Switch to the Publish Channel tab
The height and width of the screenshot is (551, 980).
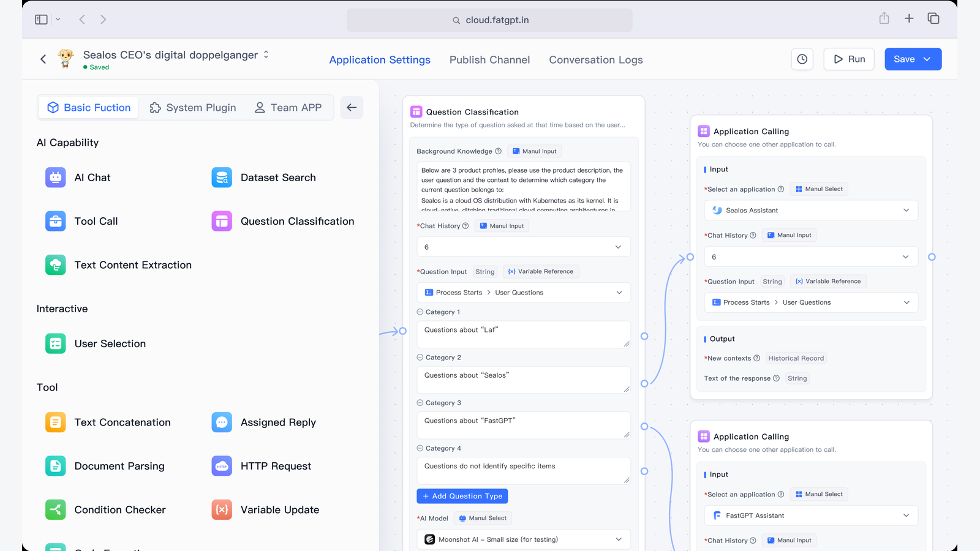[489, 60]
